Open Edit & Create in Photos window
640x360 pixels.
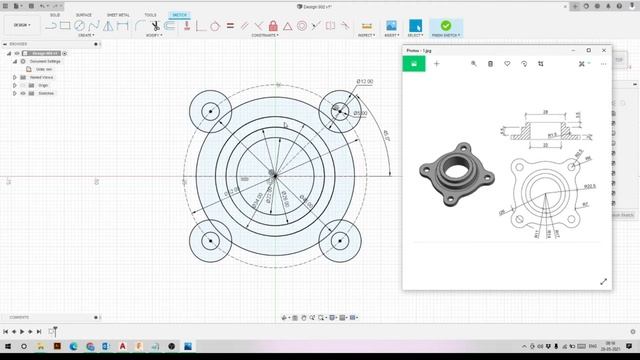coord(584,64)
